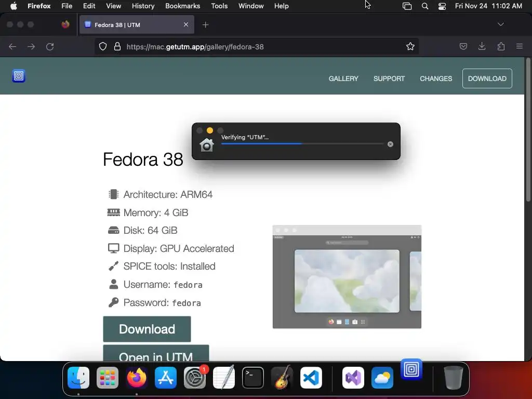Open Control Center in menu bar
The height and width of the screenshot is (399, 532).
coord(442,6)
